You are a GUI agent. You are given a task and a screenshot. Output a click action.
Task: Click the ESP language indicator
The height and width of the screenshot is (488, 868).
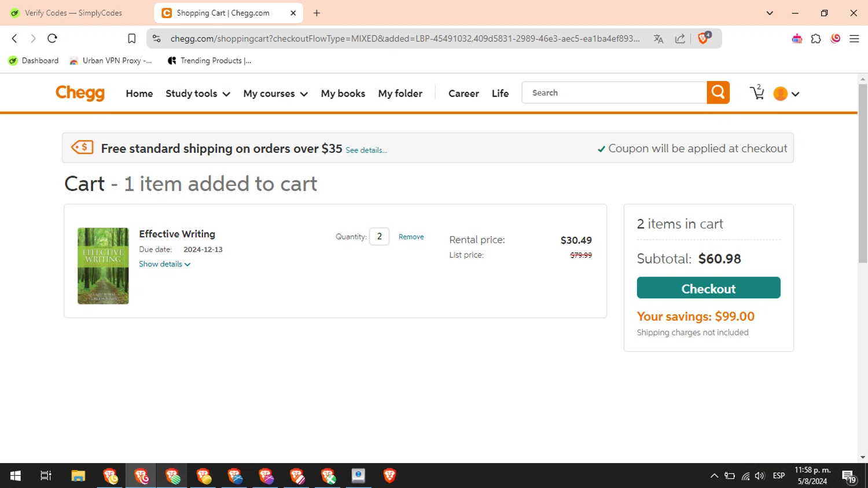pos(779,476)
